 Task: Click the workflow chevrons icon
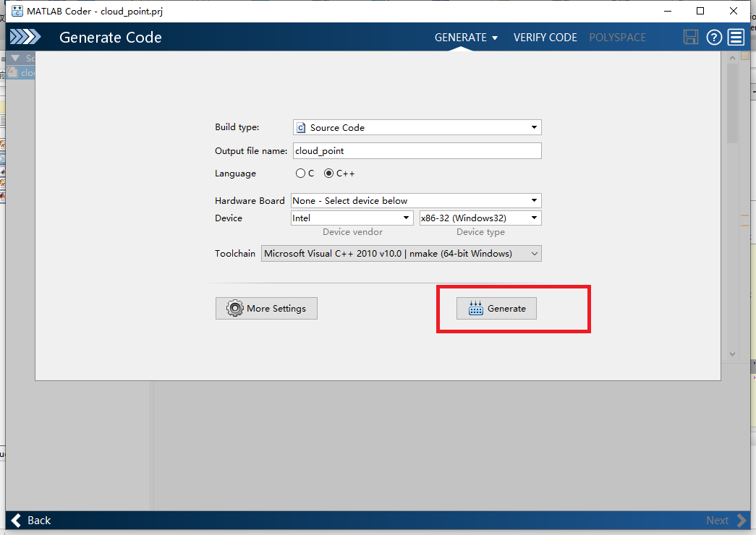click(25, 37)
